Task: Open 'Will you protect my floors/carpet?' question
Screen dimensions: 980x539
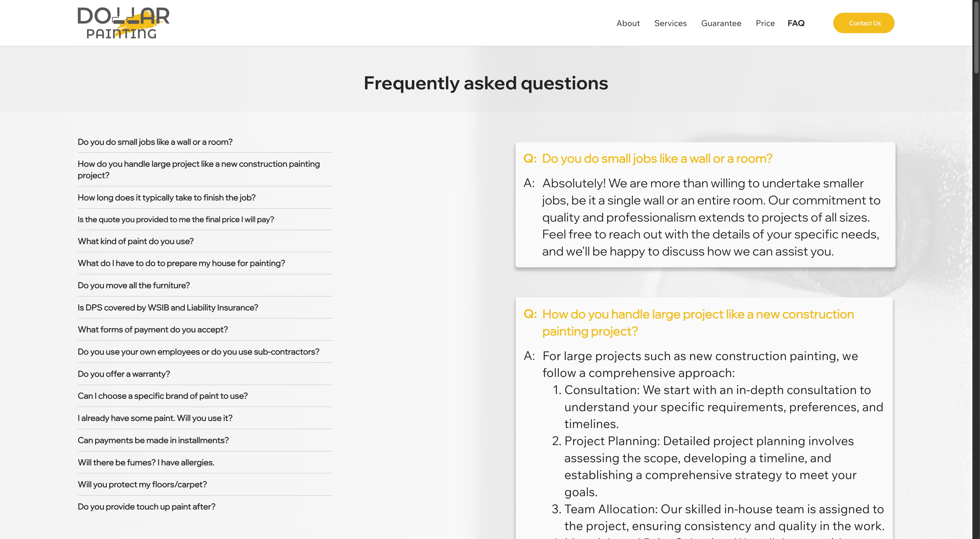Action: (x=142, y=484)
